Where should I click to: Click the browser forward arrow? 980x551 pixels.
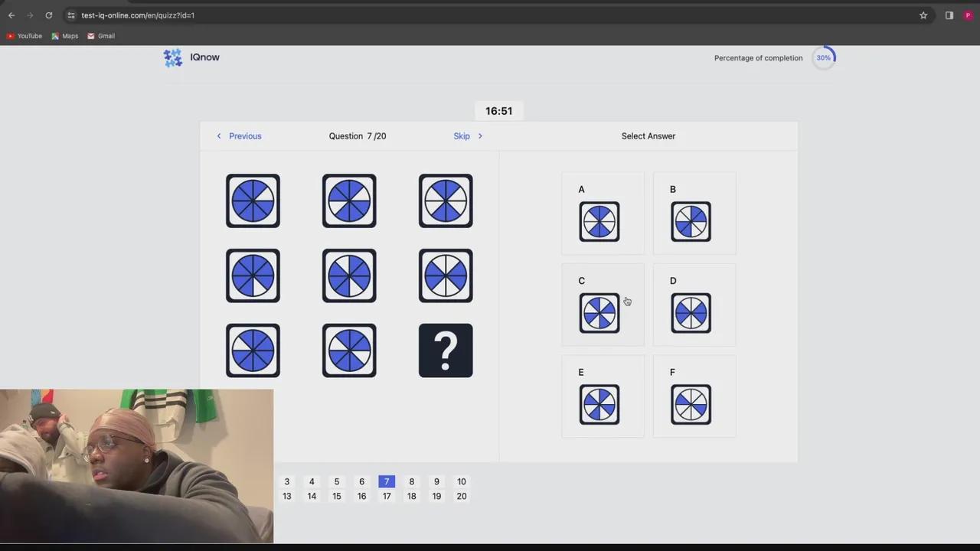tap(30, 15)
